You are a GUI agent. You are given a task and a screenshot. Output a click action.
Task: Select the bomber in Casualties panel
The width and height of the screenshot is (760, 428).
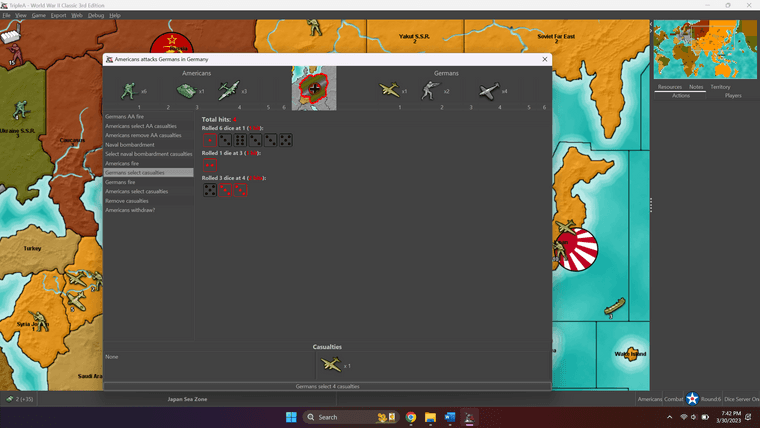click(330, 364)
